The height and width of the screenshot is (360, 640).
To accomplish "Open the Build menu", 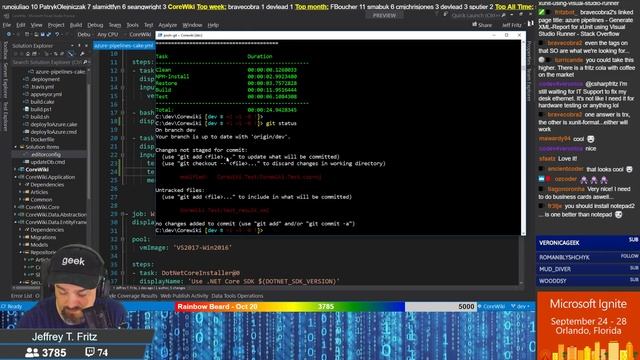I will click(x=76, y=25).
